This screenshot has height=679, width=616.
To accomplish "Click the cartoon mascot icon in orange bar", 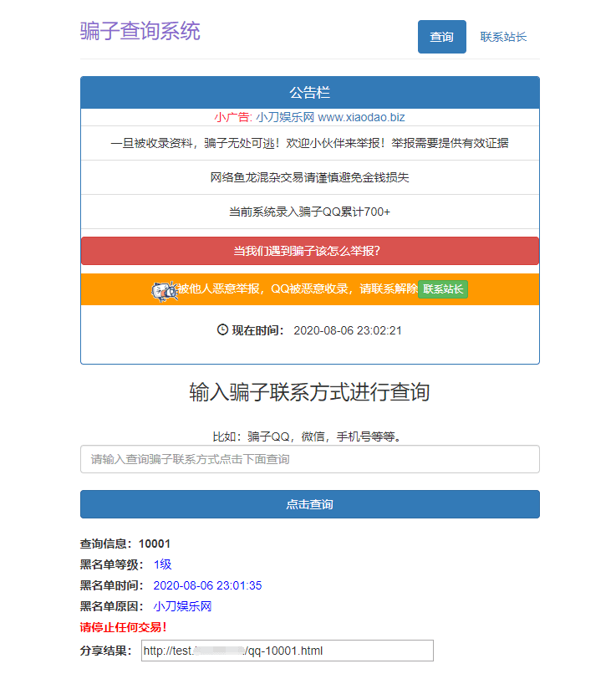I will pos(163,290).
